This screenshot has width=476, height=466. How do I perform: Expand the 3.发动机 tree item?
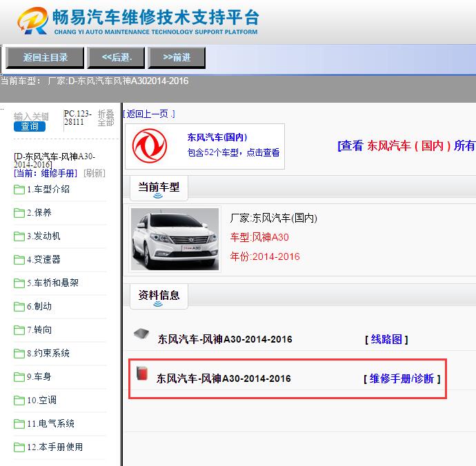(x=43, y=236)
